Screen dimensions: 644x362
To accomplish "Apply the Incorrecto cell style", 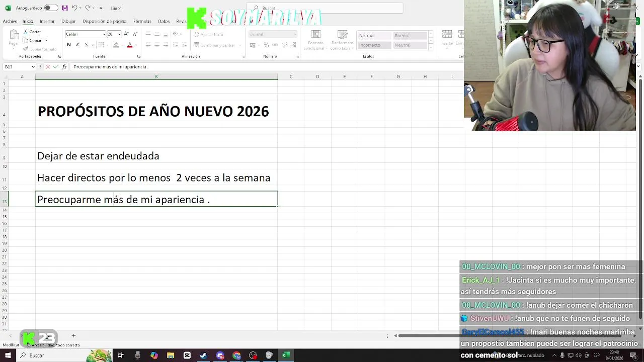I will 374,45.
